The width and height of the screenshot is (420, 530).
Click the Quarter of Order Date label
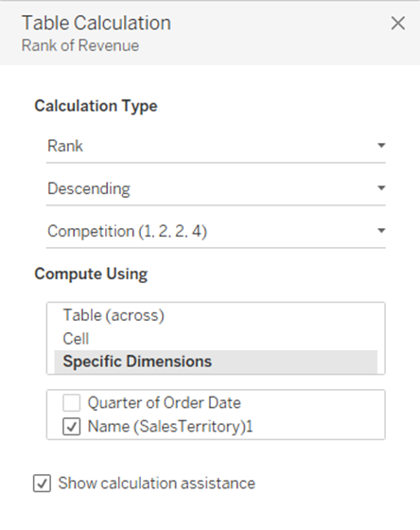(x=165, y=402)
